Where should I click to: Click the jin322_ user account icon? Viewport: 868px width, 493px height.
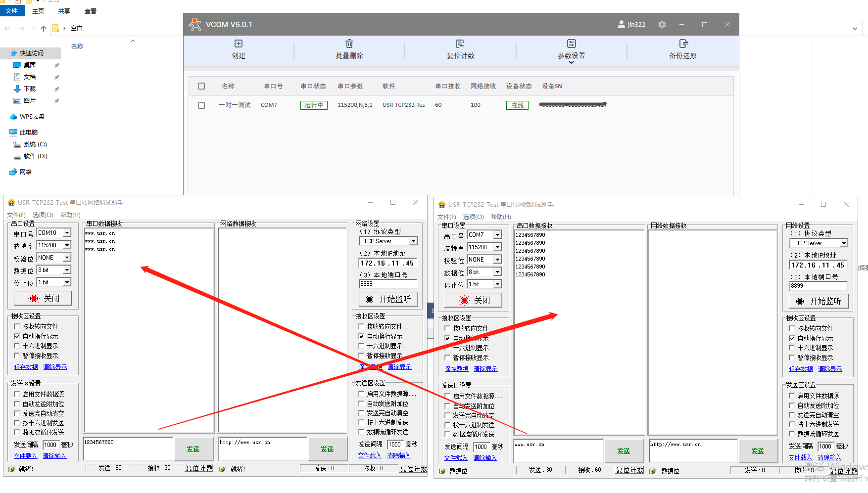tap(621, 25)
